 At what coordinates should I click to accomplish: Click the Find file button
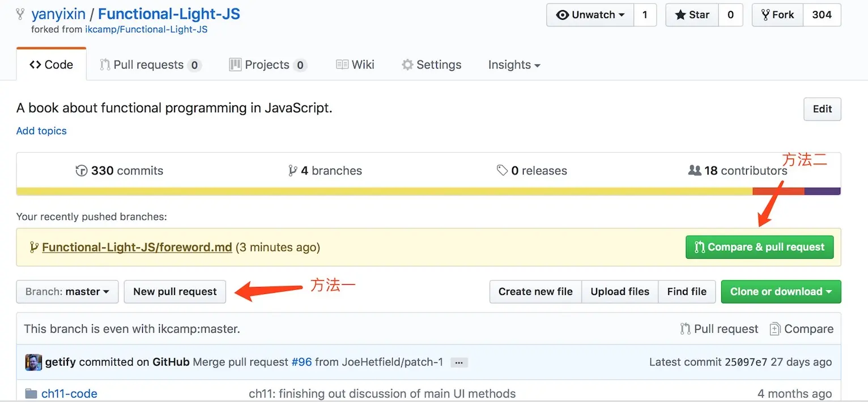click(687, 292)
